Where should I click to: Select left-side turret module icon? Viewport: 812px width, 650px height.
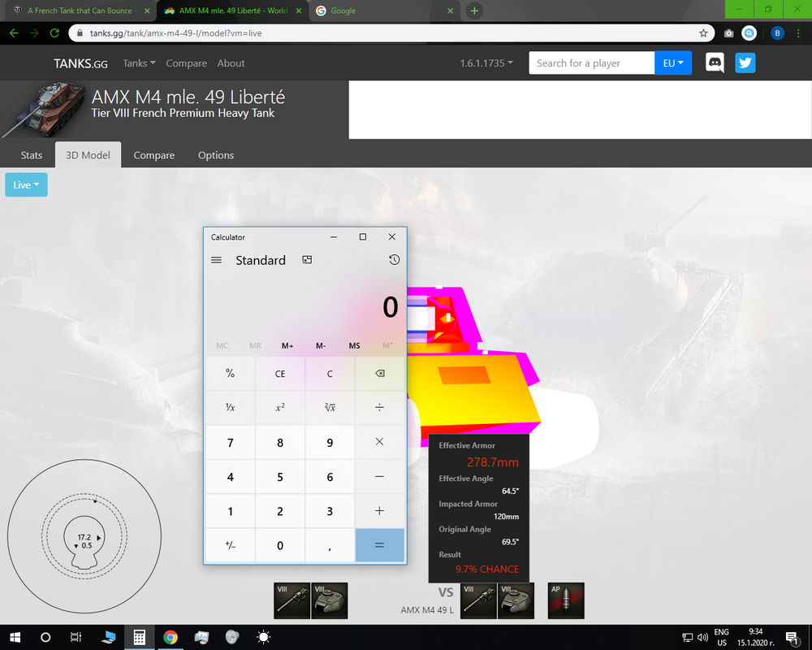(x=330, y=600)
